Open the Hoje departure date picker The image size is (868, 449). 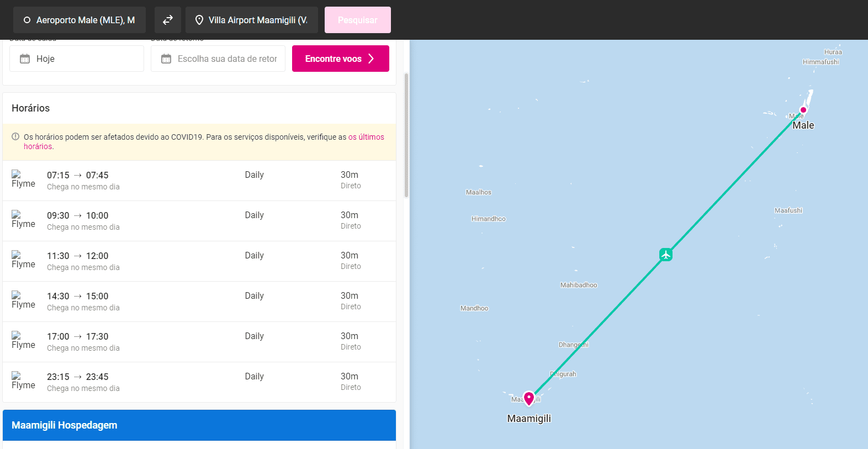click(x=77, y=59)
